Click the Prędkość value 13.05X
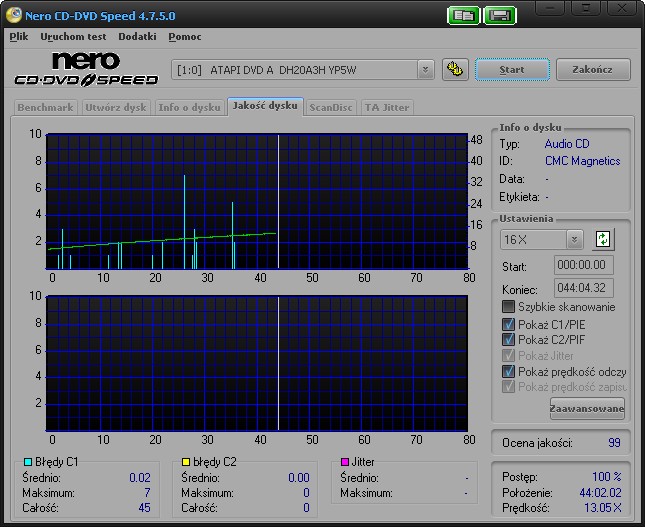The width and height of the screenshot is (645, 527). point(603,508)
